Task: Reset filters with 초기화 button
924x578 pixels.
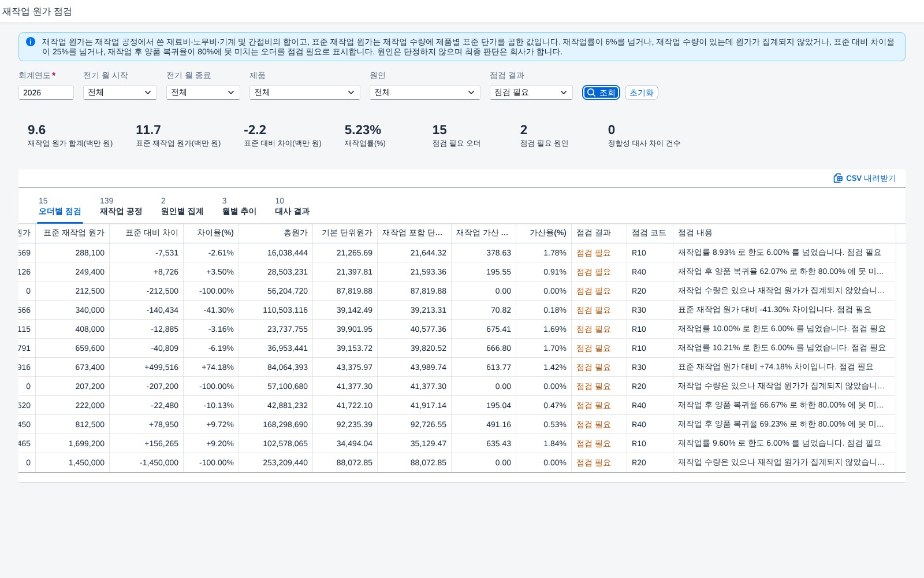Action: [x=641, y=92]
